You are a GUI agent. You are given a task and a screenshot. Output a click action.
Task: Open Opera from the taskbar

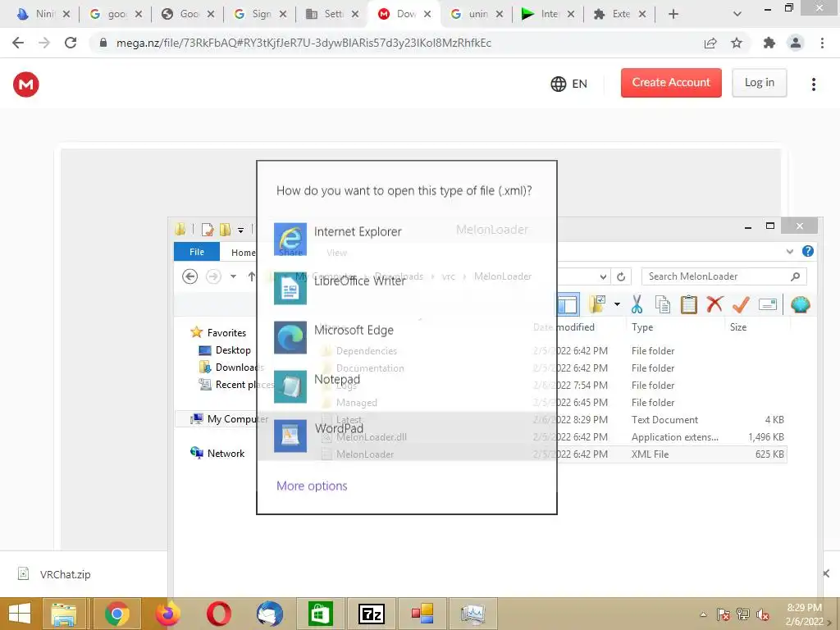point(218,614)
